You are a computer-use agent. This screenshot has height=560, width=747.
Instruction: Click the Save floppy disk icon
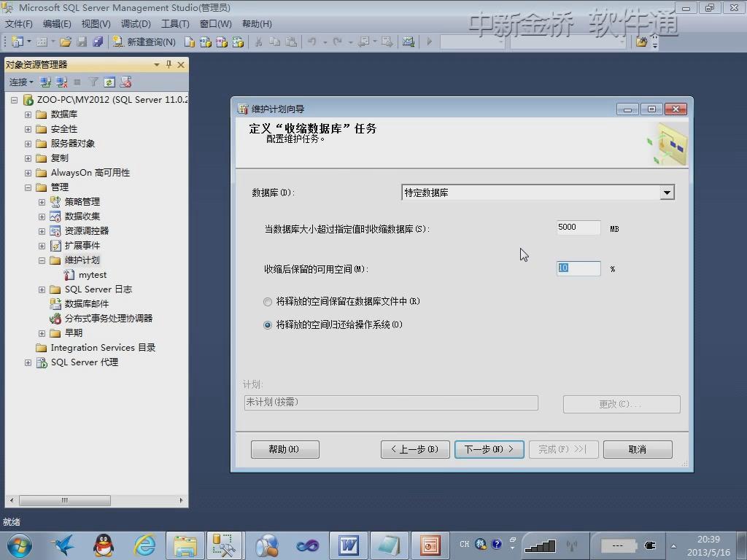[x=82, y=42]
